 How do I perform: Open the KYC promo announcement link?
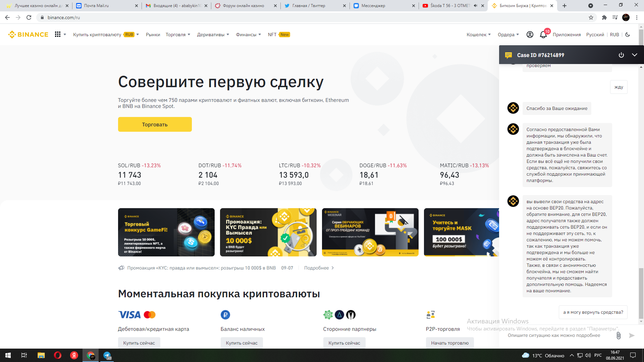point(201,268)
